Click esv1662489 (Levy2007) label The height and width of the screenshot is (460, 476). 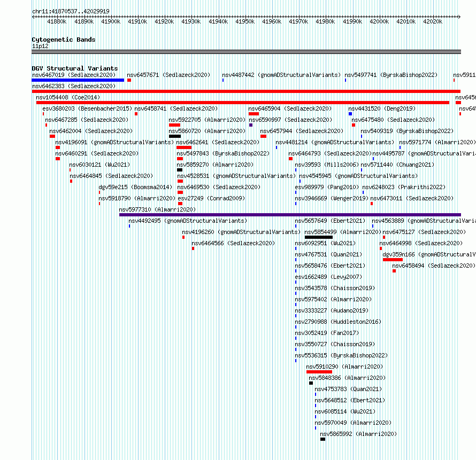coord(329,277)
